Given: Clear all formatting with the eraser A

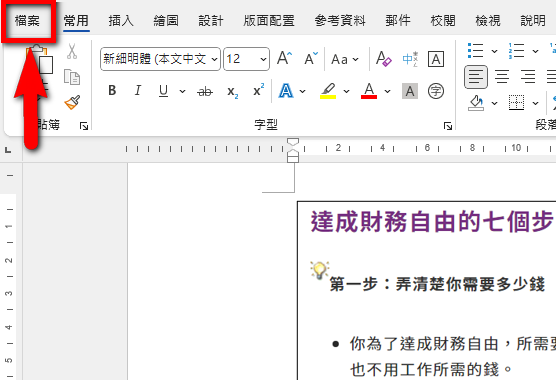Looking at the screenshot, I should [x=383, y=58].
